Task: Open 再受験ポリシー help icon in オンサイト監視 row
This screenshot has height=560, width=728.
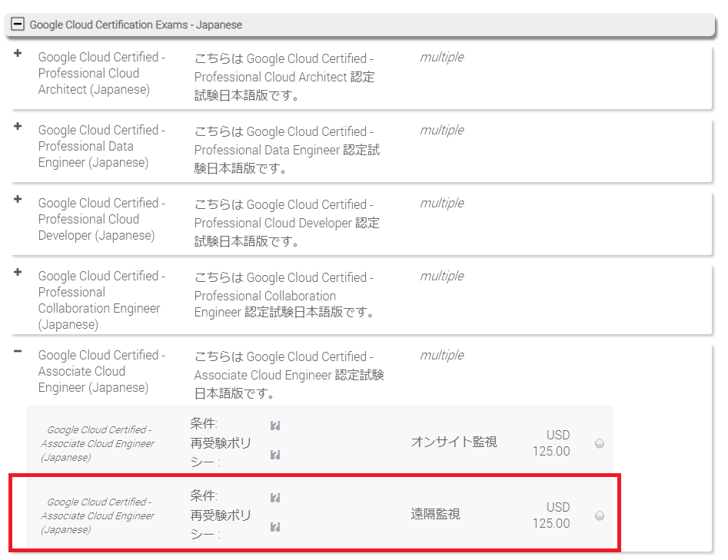Action: (275, 455)
